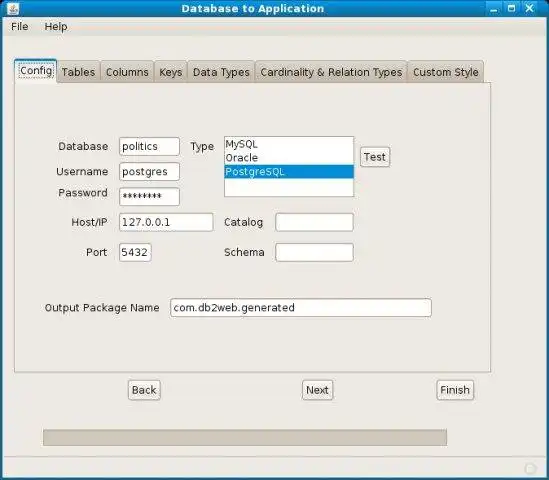The width and height of the screenshot is (549, 480).
Task: Switch to the Tables tab
Action: [78, 72]
